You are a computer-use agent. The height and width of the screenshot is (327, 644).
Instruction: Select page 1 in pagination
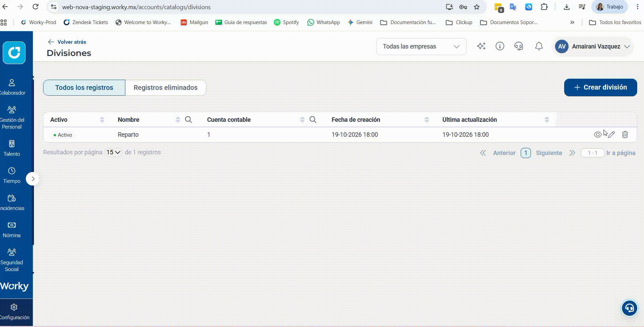pyautogui.click(x=526, y=153)
